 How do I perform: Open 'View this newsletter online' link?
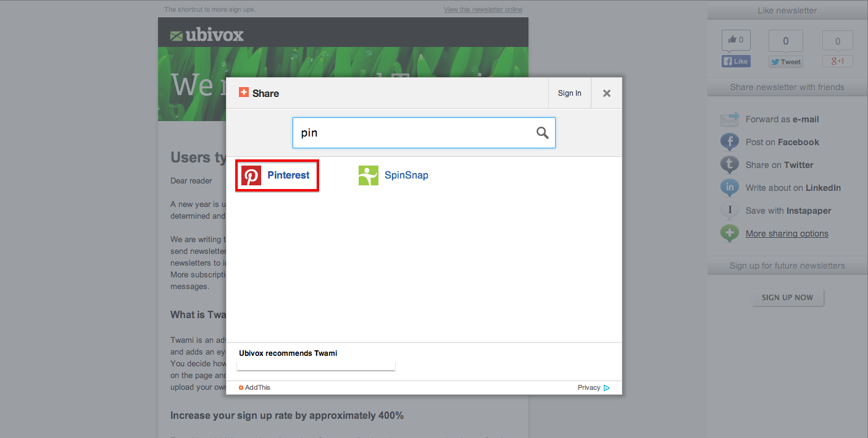(x=483, y=9)
